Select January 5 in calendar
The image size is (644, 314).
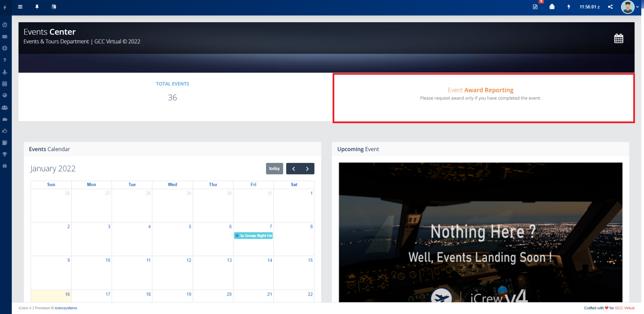tap(172, 239)
